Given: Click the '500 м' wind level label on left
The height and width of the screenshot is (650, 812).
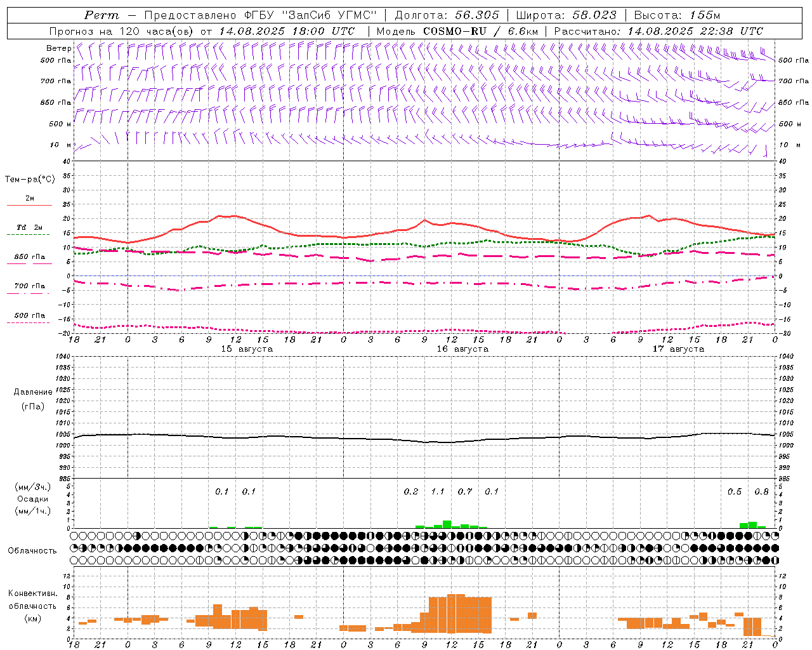Looking at the screenshot, I should coord(60,124).
